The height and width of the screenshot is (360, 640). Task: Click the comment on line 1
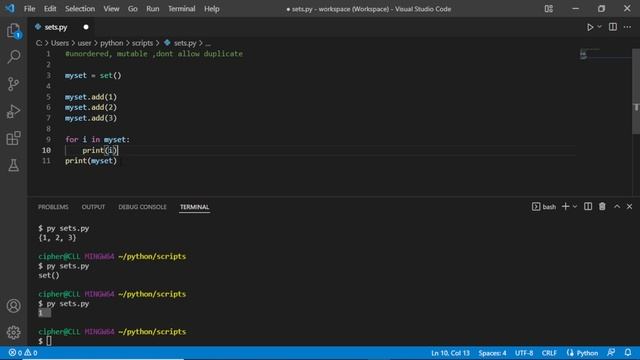click(x=154, y=54)
